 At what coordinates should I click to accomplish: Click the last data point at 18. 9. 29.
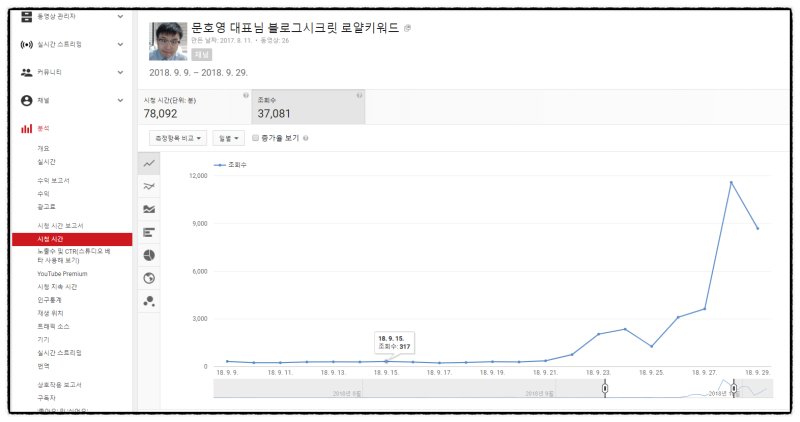point(758,229)
